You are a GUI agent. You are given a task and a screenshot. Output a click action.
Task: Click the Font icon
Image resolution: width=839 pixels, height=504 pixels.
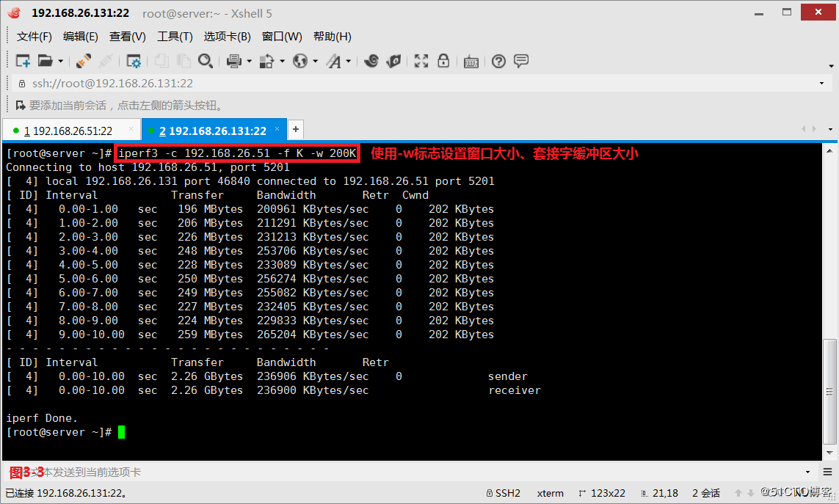click(334, 61)
